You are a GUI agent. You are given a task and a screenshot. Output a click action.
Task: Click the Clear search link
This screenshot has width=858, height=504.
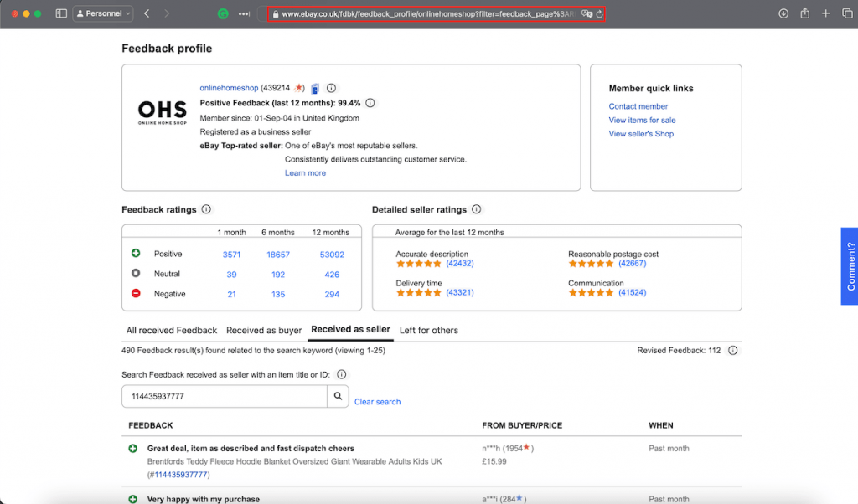click(377, 401)
